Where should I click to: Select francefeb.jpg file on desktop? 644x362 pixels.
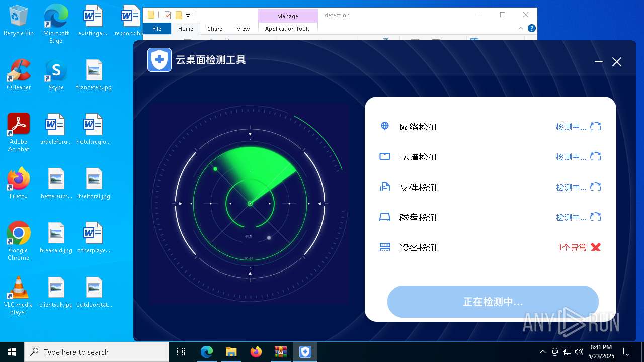[x=94, y=75]
